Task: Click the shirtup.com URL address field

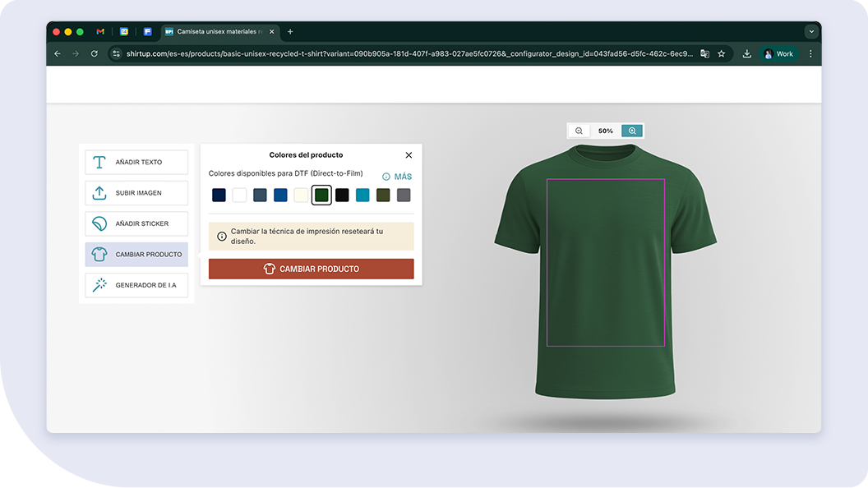Action: 409,53
